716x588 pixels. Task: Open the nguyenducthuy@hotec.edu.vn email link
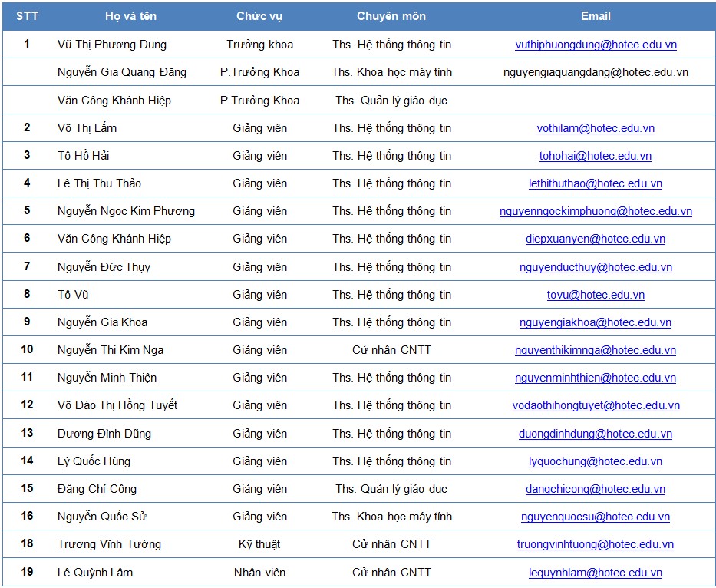click(596, 267)
